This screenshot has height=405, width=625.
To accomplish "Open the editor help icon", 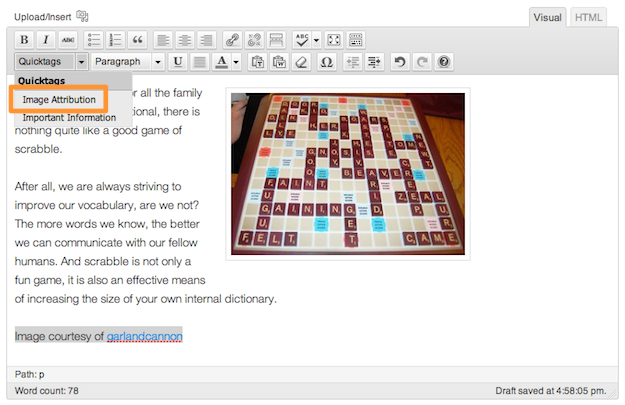I will coord(443,62).
